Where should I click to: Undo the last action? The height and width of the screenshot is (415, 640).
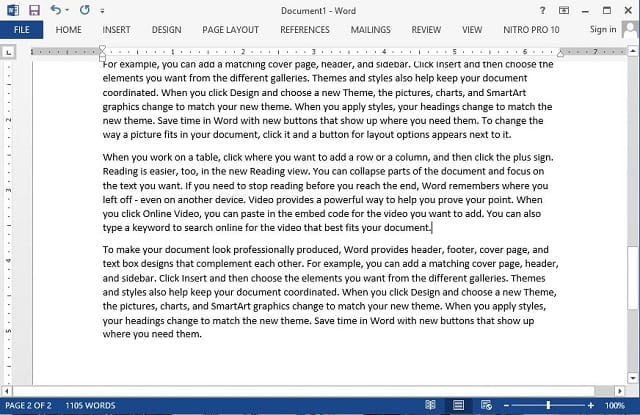[x=56, y=10]
